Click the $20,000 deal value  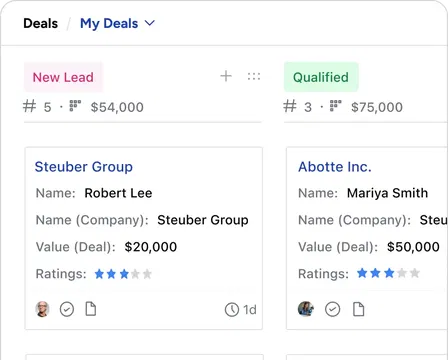[151, 247]
